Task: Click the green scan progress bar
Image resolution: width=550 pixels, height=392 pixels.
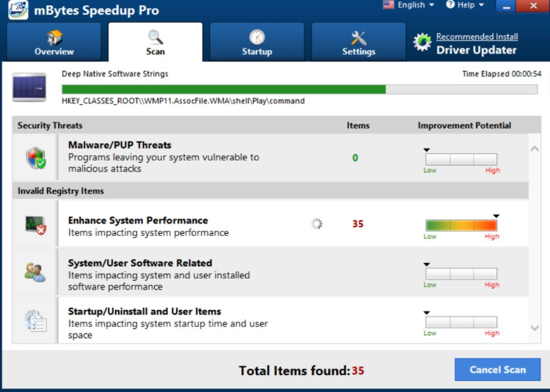Action: click(x=224, y=89)
